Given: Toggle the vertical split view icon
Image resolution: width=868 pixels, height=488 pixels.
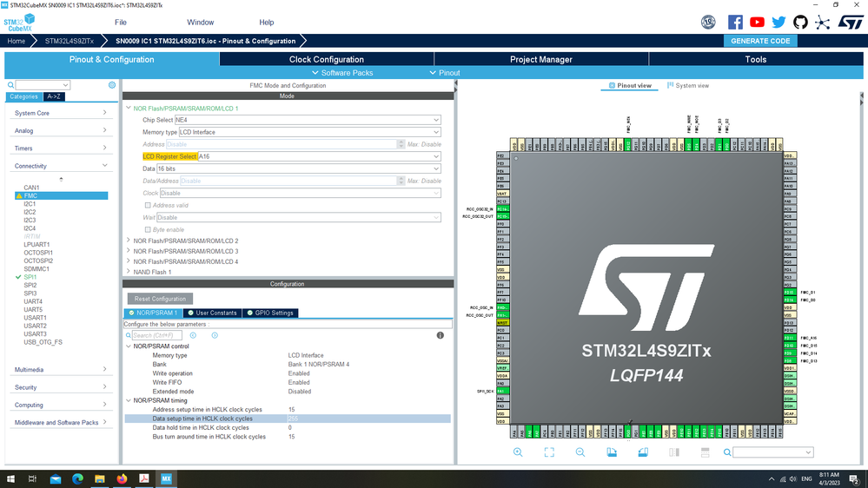Looking at the screenshot, I should pos(673,452).
